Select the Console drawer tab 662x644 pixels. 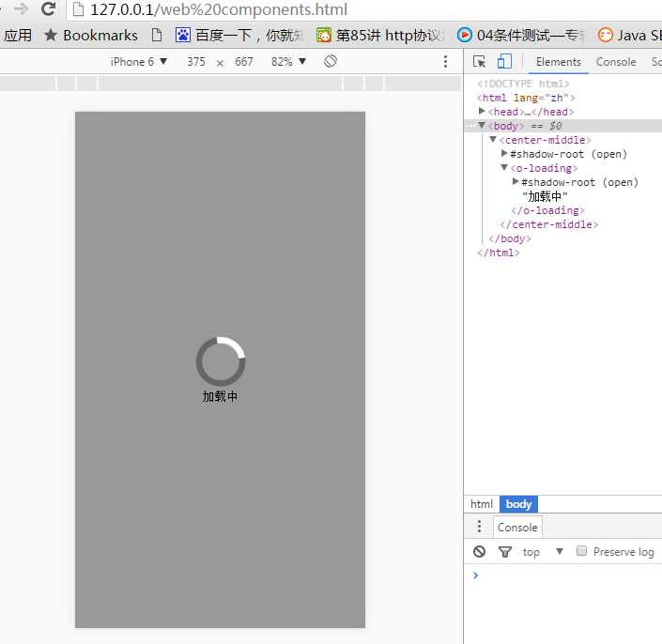point(517,527)
